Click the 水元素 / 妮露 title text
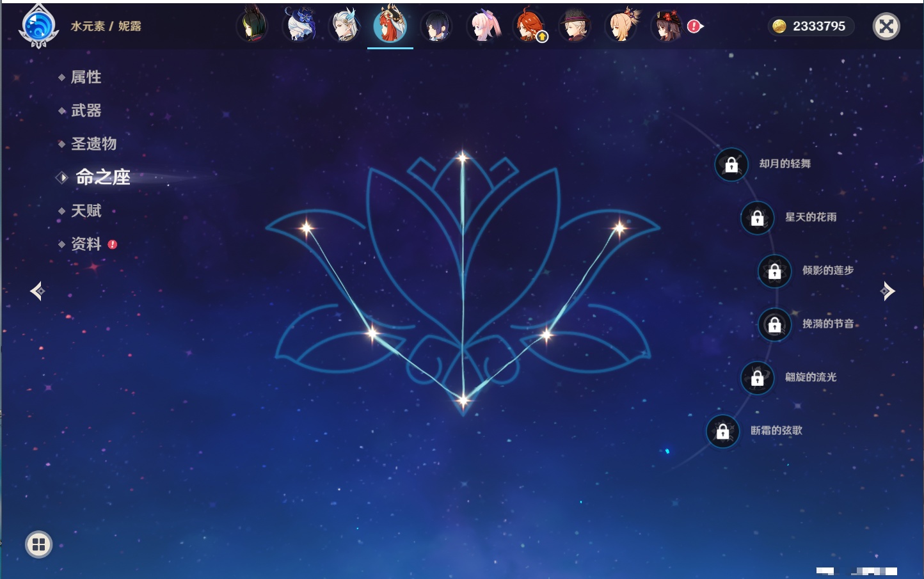 pyautogui.click(x=106, y=26)
